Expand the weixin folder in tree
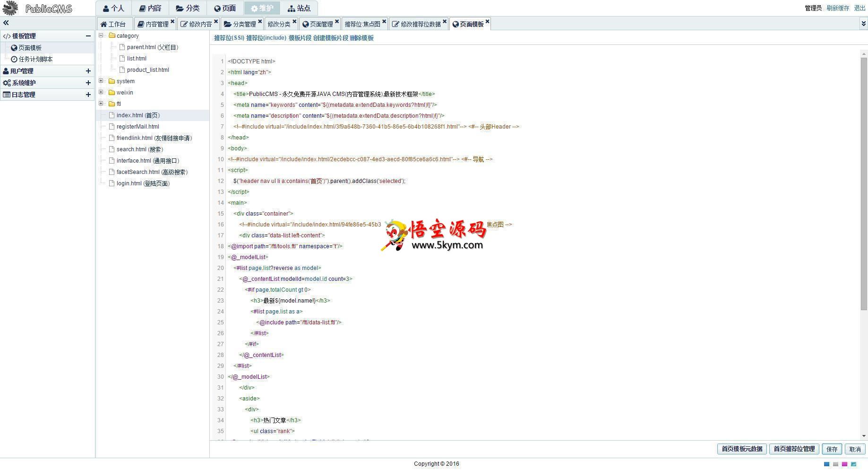Viewport: 868px width, 470px height. coord(101,92)
